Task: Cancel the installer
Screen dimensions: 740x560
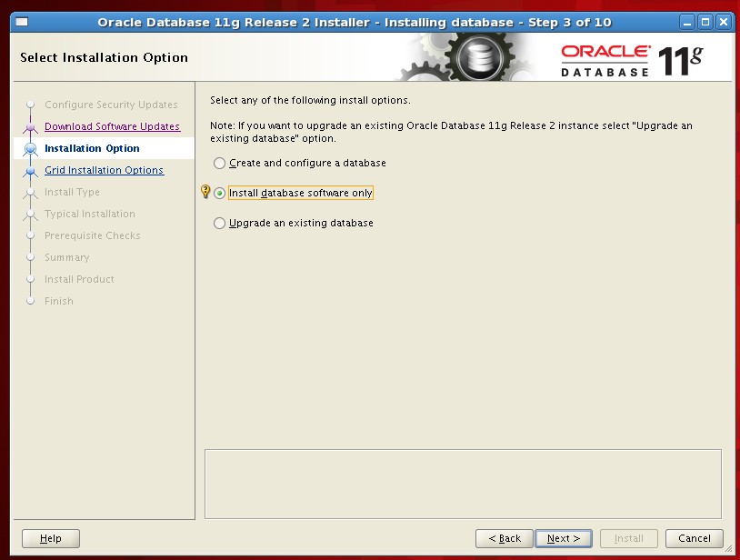Action: 695,538
